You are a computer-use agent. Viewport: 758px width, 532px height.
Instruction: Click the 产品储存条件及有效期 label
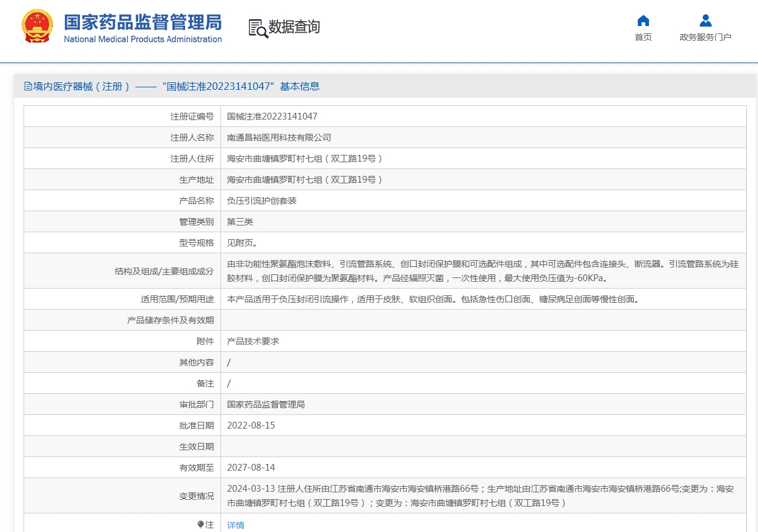click(170, 320)
